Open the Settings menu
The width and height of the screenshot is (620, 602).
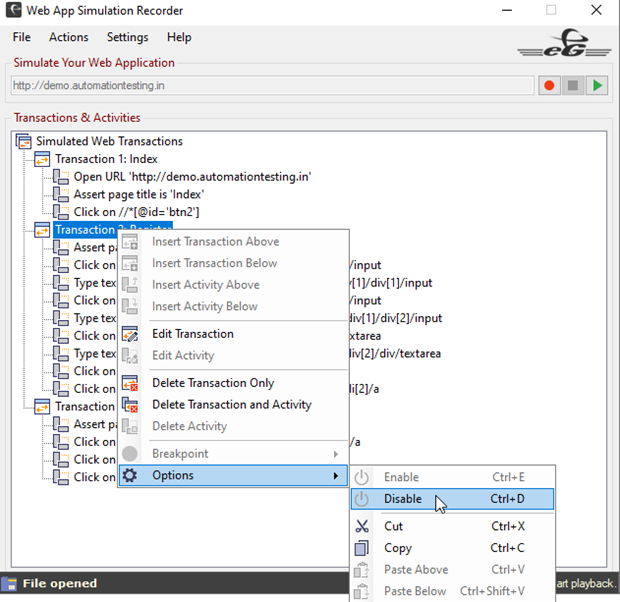[127, 37]
